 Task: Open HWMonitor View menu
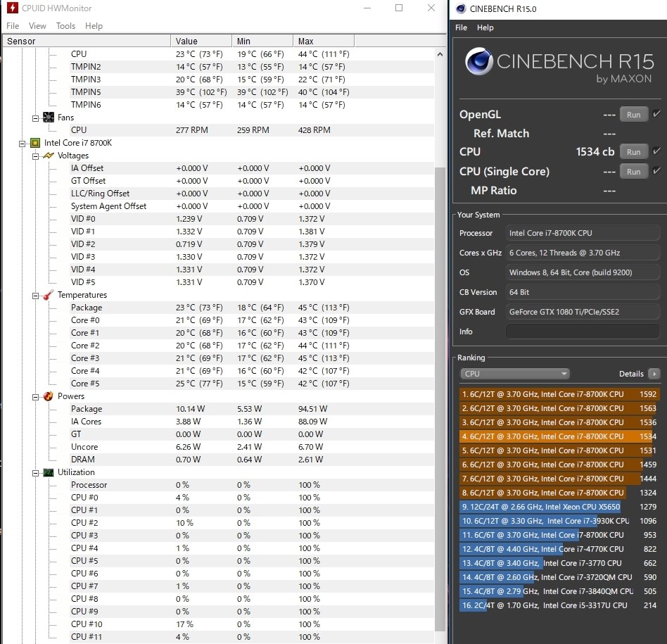pyautogui.click(x=37, y=26)
